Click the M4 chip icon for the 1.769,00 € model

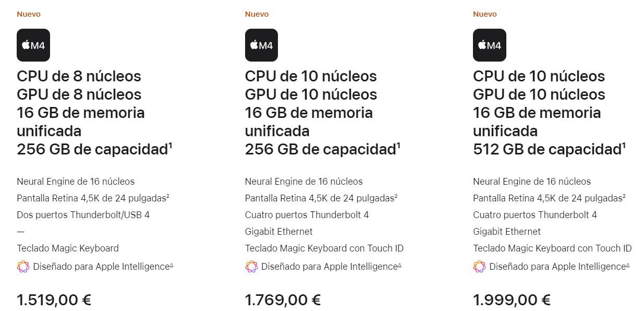pyautogui.click(x=261, y=45)
